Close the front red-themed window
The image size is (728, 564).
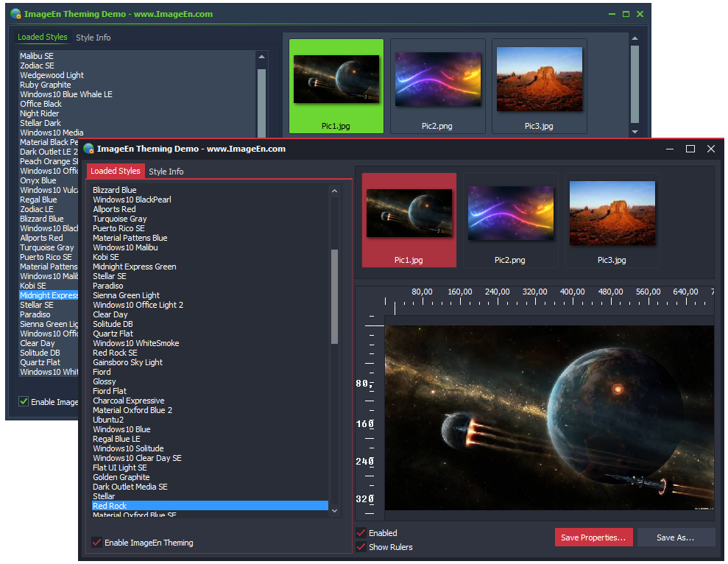[711, 149]
